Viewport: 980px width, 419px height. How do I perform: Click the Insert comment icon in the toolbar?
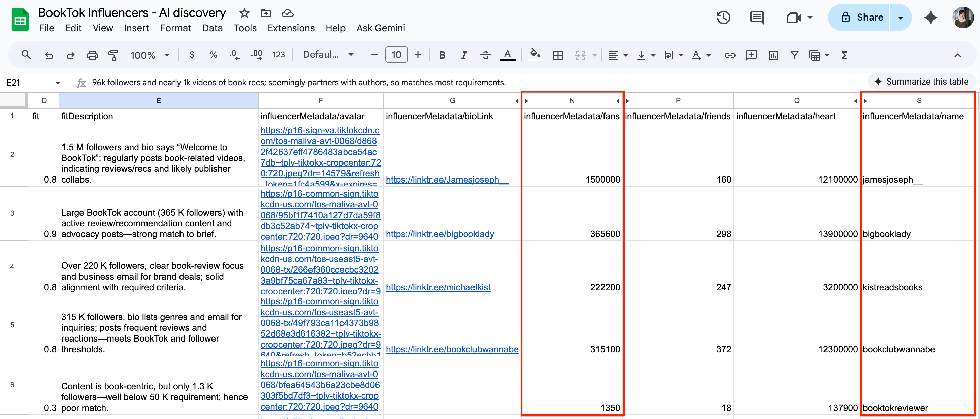(x=752, y=55)
